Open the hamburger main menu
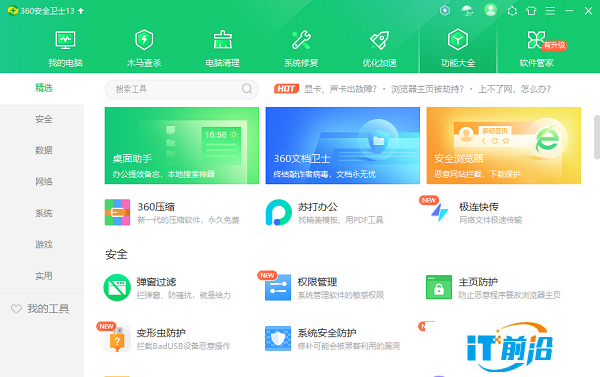 click(550, 11)
